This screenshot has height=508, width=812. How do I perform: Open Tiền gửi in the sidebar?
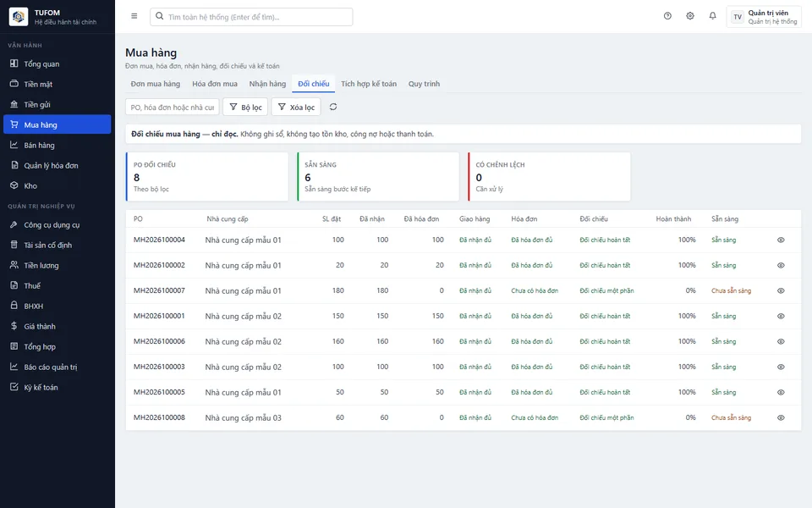57,104
